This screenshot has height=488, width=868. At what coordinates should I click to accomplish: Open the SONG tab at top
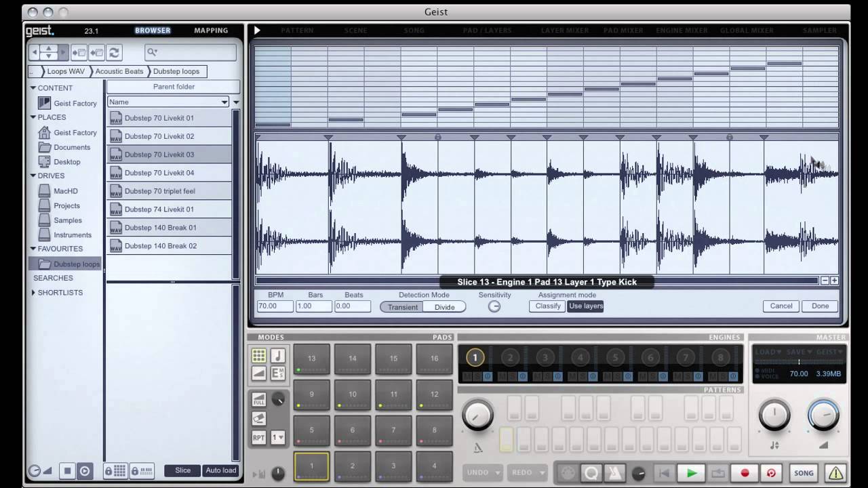coord(414,30)
